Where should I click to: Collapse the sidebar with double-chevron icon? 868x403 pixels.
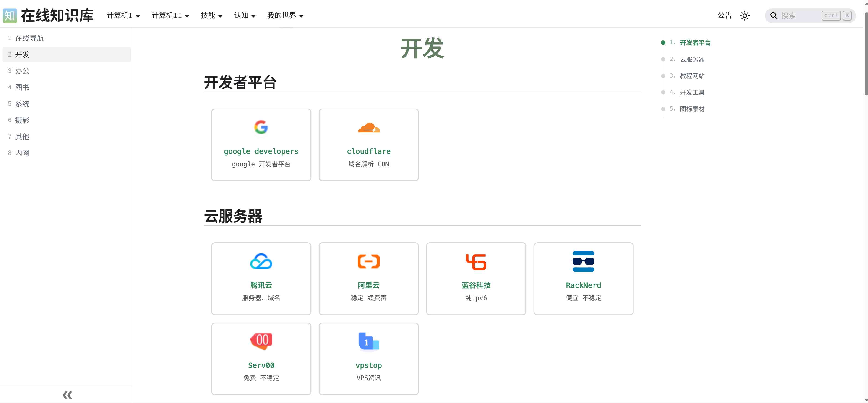pos(67,395)
